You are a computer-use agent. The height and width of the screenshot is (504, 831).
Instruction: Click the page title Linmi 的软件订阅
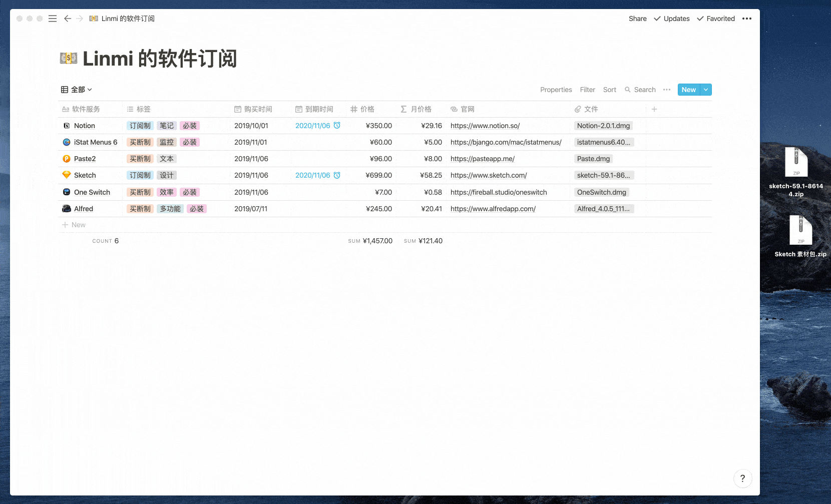pos(160,59)
